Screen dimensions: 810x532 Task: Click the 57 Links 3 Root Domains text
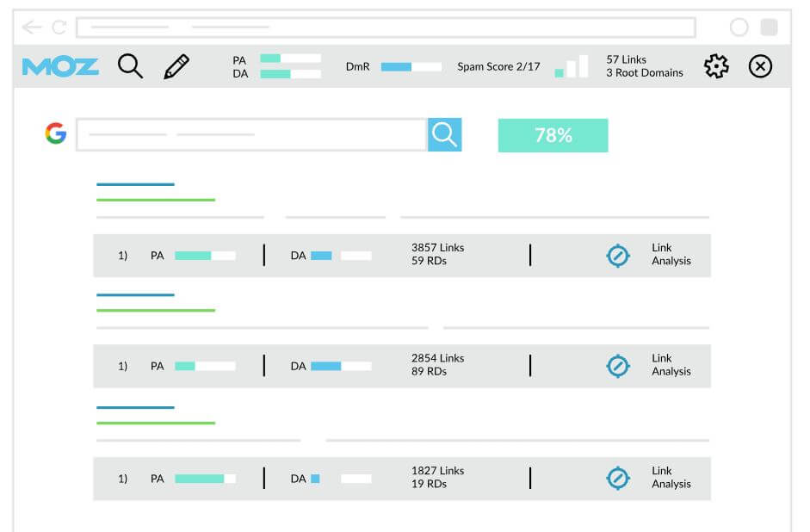[x=645, y=66]
